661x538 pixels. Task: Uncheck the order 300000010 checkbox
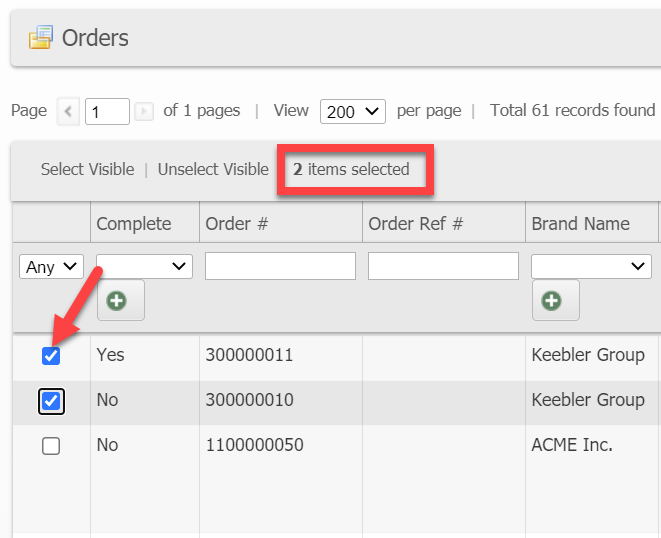click(x=51, y=401)
